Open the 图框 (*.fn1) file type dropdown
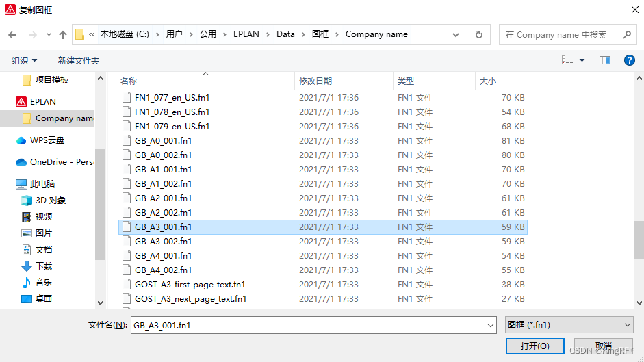 point(568,325)
